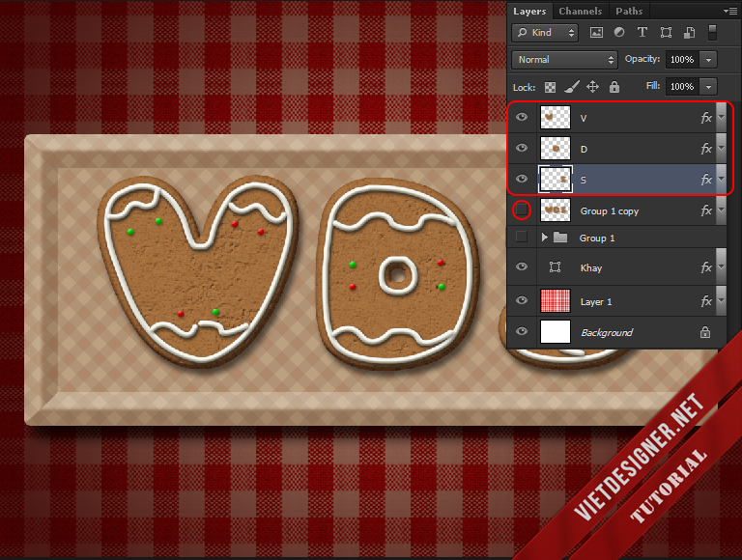Filter for type layers icon
The height and width of the screenshot is (560, 742).
642,32
